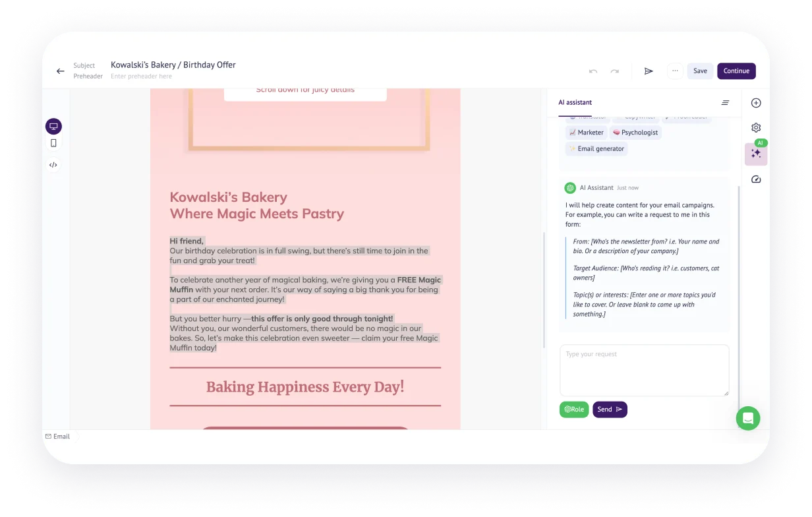Focus the Type your request field

tap(645, 371)
